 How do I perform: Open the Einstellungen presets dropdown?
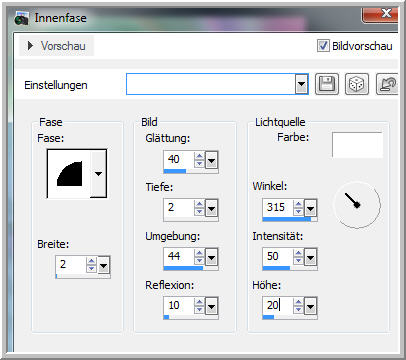301,84
